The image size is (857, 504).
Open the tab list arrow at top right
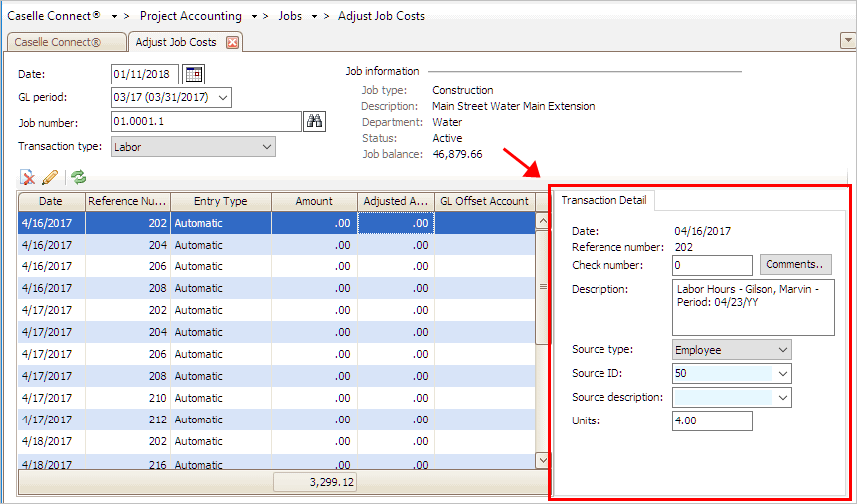(847, 41)
